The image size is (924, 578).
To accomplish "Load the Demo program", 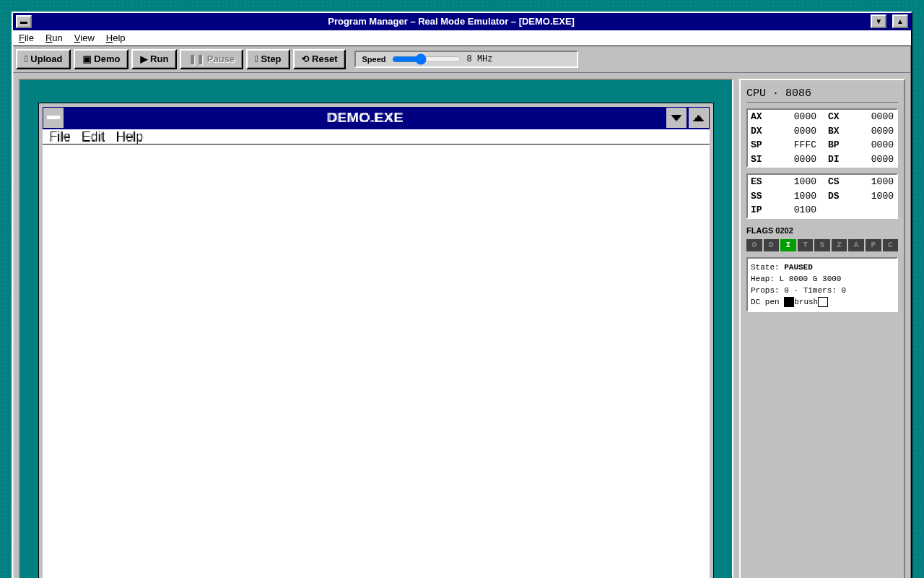I will click(101, 59).
